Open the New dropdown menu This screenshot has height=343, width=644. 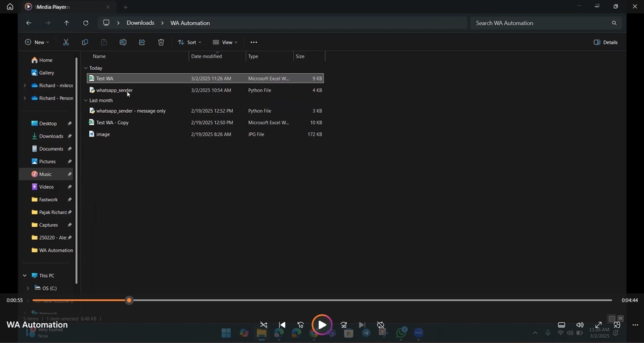point(37,42)
